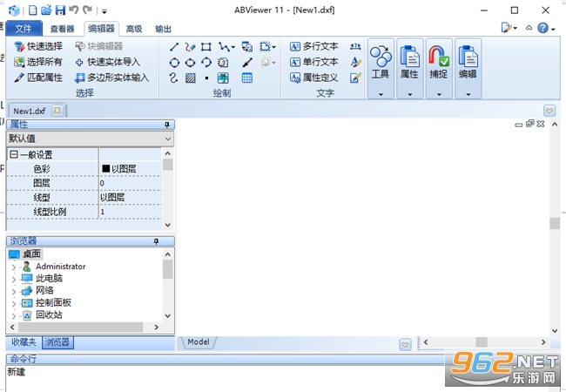Viewport: 566px width, 392px height.
Task: Select the Polyline drawing tool
Action: click(x=224, y=46)
